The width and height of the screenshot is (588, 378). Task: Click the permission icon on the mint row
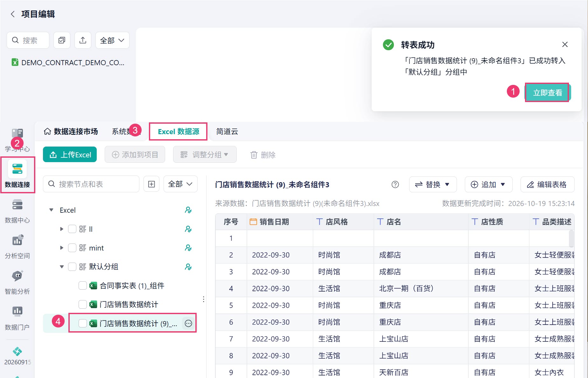click(188, 248)
